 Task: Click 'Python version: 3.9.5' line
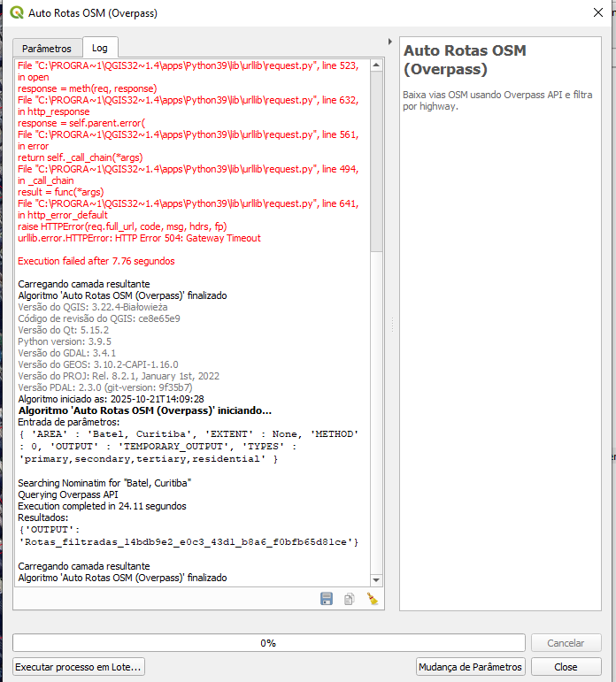tap(65, 341)
